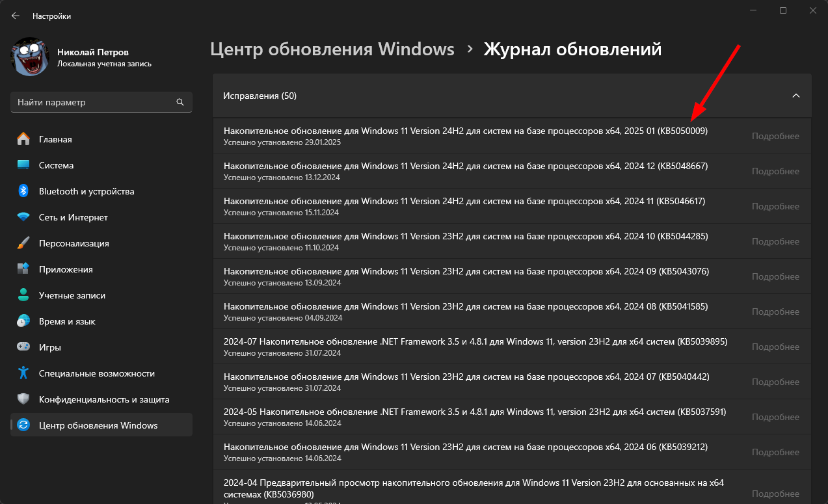The height and width of the screenshot is (504, 828).
Task: Open the Главная settings page
Action: tap(101, 139)
